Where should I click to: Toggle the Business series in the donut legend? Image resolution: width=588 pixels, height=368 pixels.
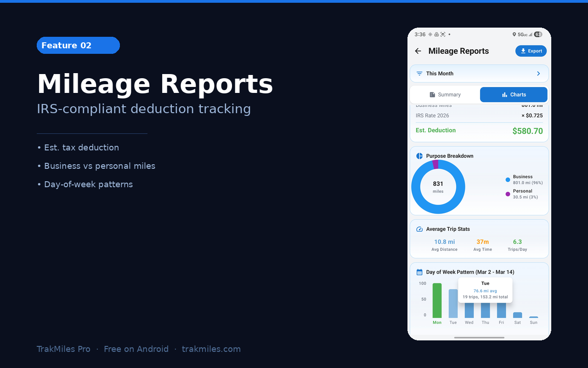pos(507,179)
